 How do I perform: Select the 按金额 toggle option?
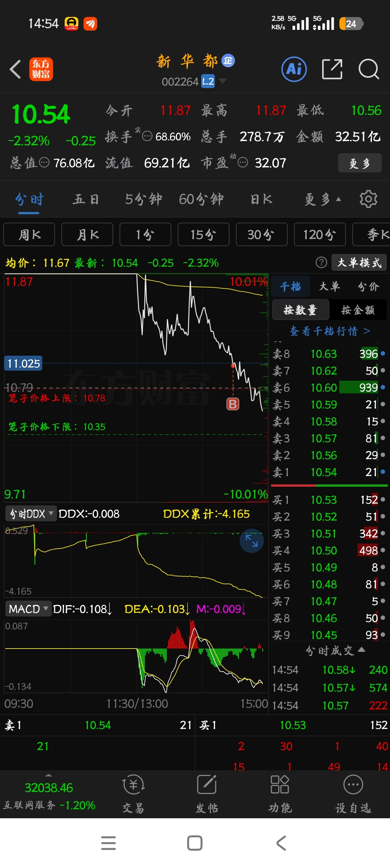pyautogui.click(x=358, y=310)
